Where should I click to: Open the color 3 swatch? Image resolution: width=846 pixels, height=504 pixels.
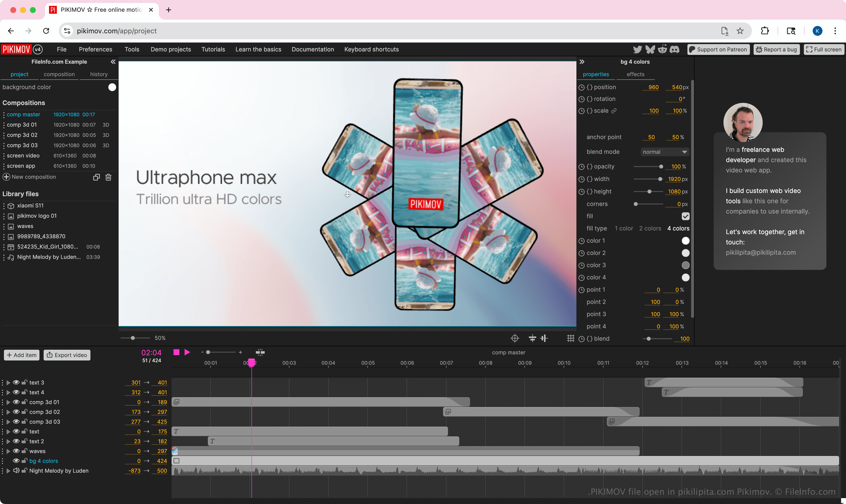point(686,265)
